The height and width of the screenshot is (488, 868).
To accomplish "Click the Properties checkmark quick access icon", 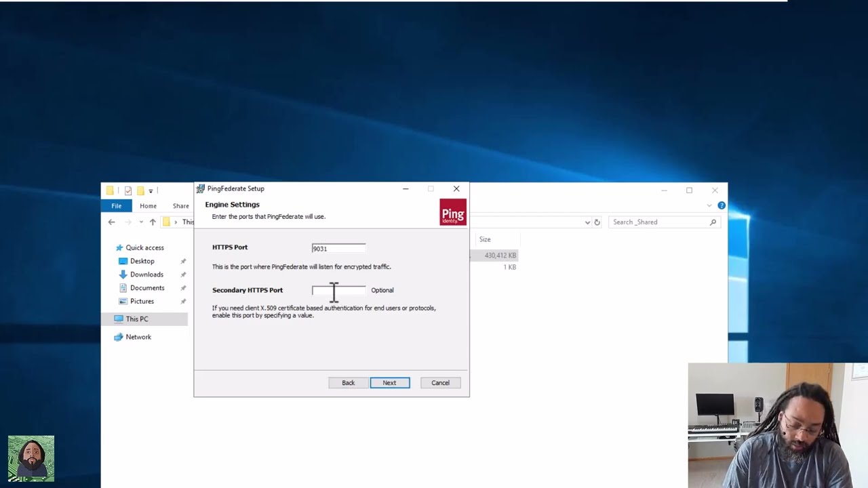I will pyautogui.click(x=127, y=190).
